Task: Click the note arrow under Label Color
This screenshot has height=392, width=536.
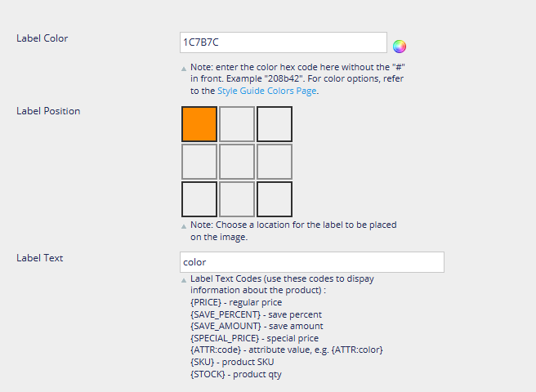Action: point(184,69)
